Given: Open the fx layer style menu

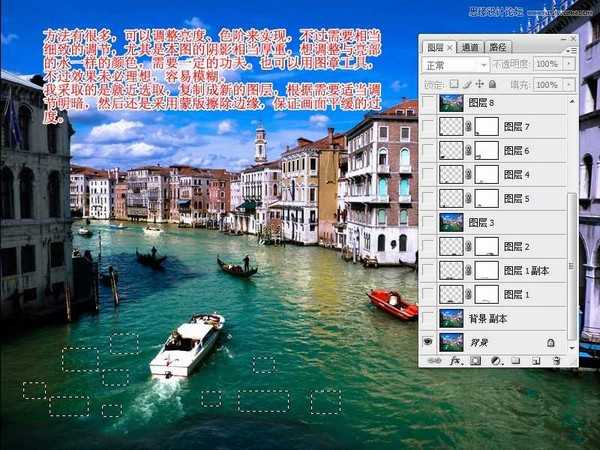Looking at the screenshot, I should point(455,360).
